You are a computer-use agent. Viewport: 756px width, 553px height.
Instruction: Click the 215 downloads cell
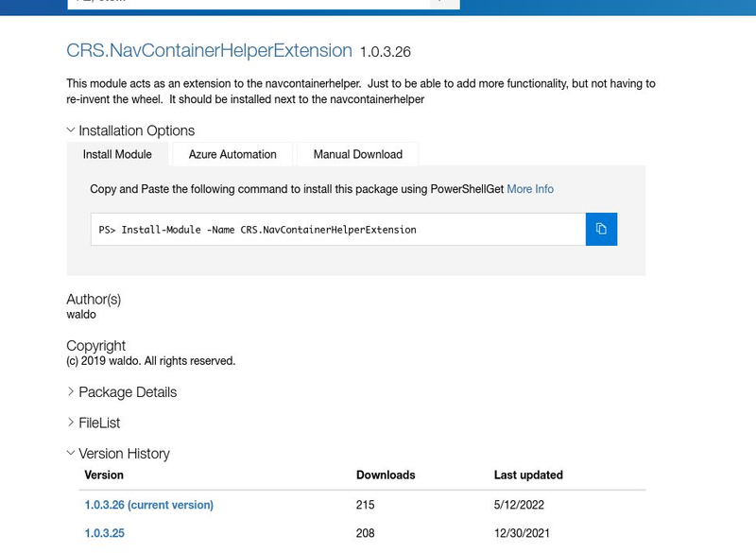tap(366, 505)
